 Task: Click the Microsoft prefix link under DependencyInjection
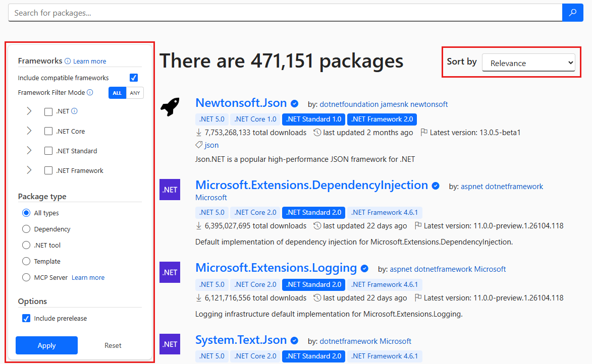point(211,198)
